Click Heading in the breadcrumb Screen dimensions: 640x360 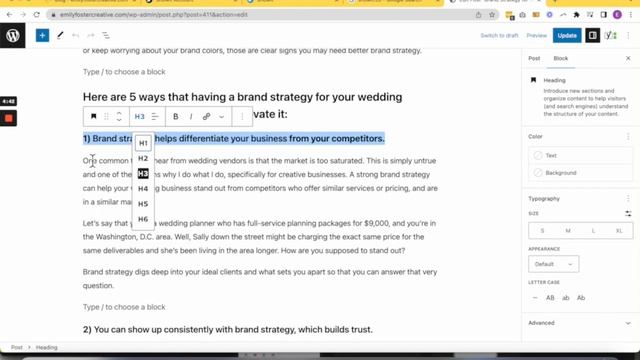pos(47,347)
